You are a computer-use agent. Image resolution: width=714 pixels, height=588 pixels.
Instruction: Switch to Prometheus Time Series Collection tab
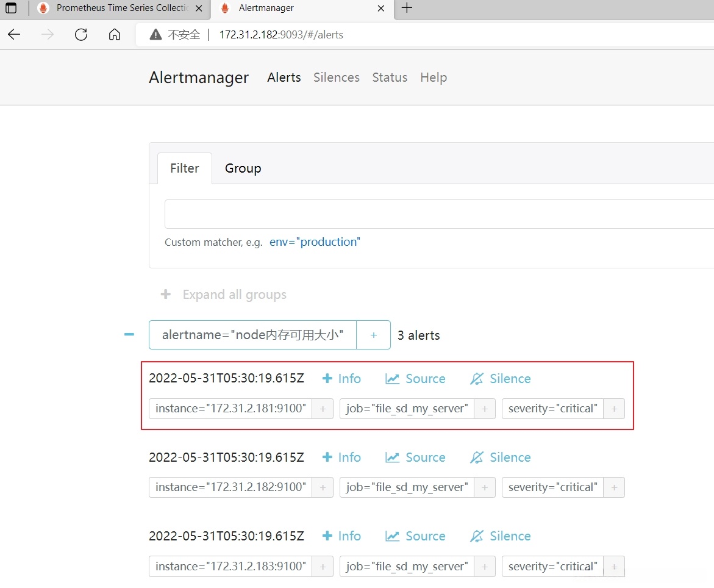[120, 8]
